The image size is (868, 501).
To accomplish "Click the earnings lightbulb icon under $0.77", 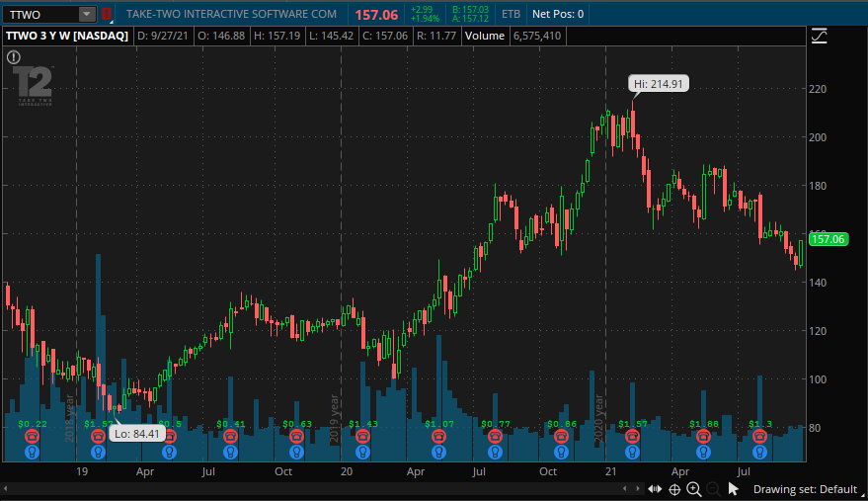I will (x=495, y=453).
